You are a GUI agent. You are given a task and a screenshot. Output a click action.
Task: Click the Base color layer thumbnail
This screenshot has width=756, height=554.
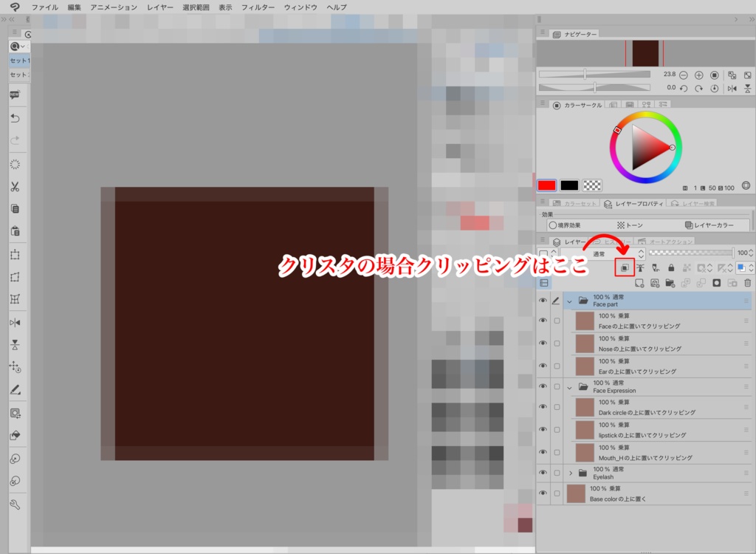tap(575, 492)
